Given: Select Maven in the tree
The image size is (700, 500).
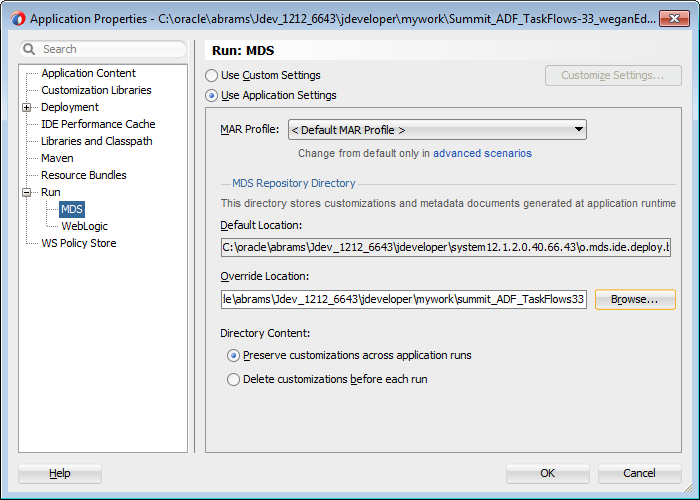Looking at the screenshot, I should [57, 158].
